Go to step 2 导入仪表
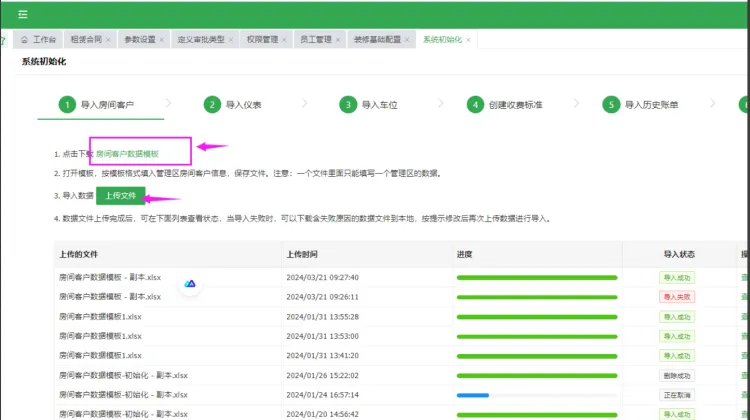 click(232, 105)
